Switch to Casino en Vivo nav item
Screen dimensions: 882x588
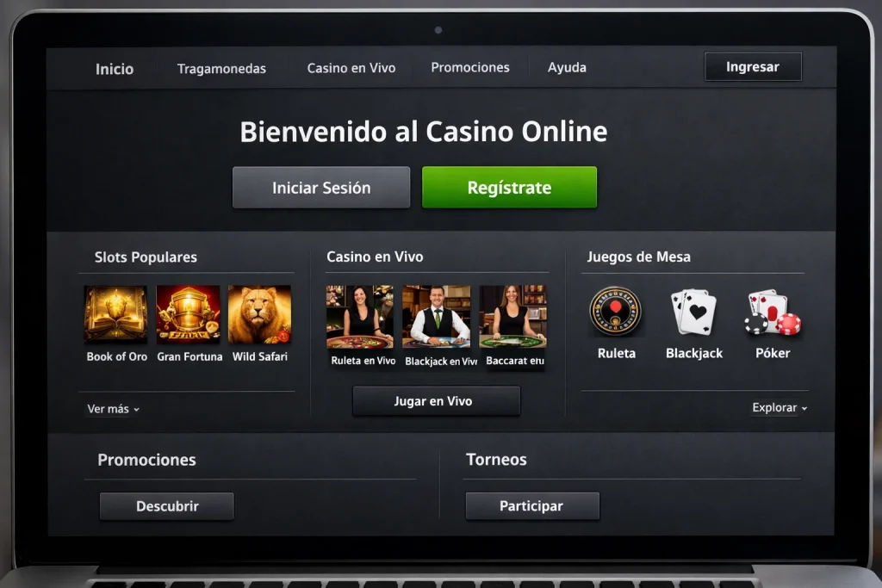tap(351, 68)
